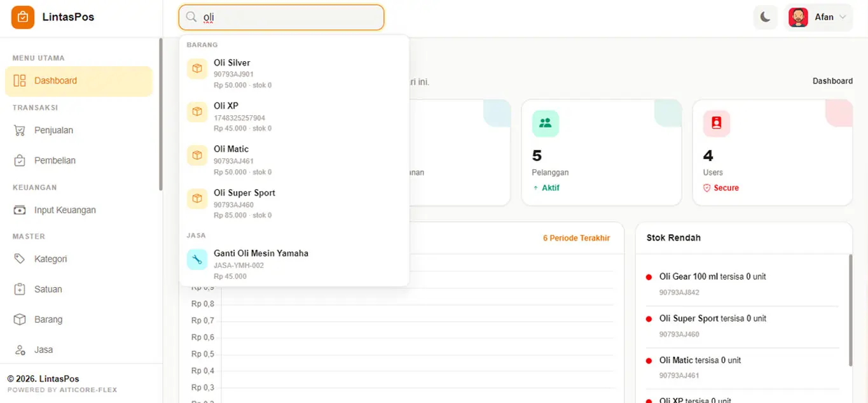Click the Dashboard breadcrumb at top right
Screen dimensions: 868x403
coord(832,81)
